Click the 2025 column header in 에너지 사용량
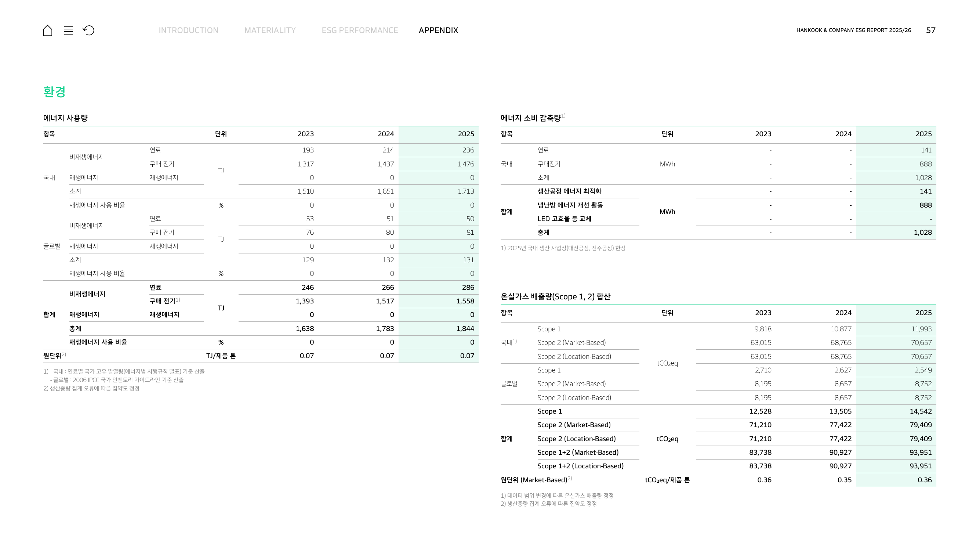Image resolution: width=980 pixels, height=551 pixels. pos(466,134)
